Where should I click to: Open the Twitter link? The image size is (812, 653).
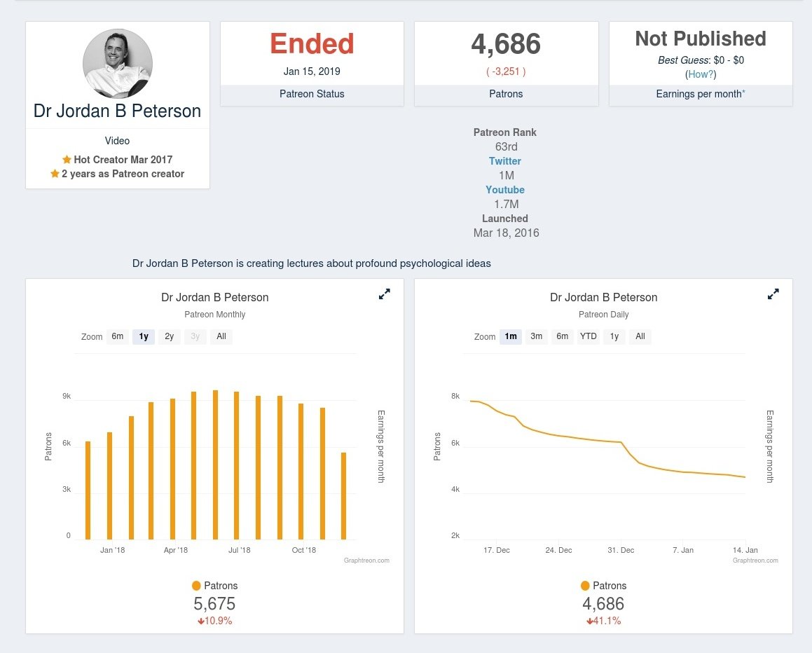click(504, 161)
